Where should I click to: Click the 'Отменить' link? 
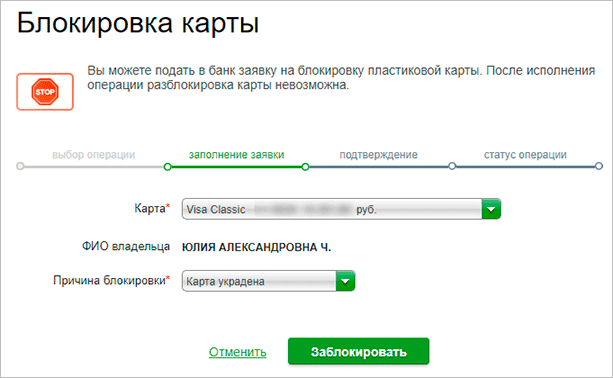238,352
